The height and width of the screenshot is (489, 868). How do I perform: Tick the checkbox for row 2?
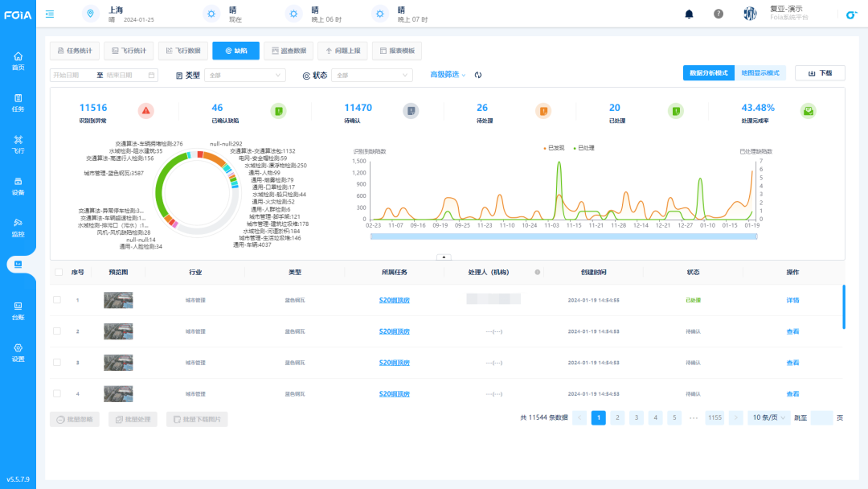[x=57, y=331]
